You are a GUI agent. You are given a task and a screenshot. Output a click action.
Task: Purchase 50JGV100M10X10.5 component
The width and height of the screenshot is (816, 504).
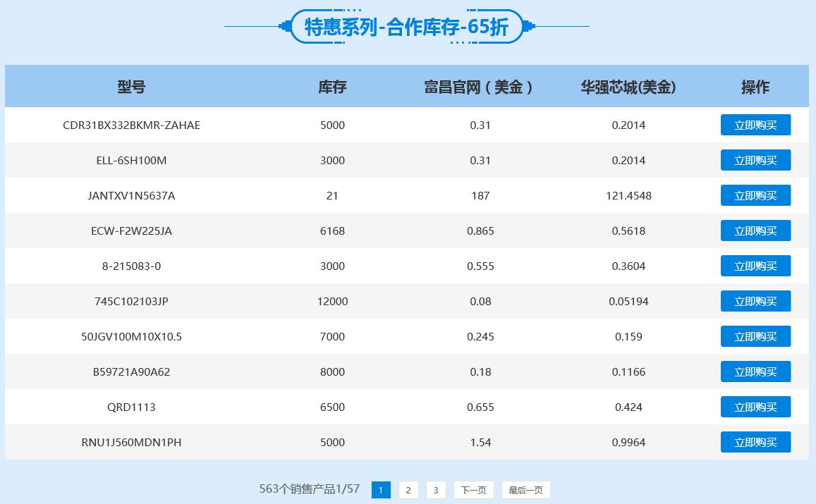pyautogui.click(x=755, y=336)
